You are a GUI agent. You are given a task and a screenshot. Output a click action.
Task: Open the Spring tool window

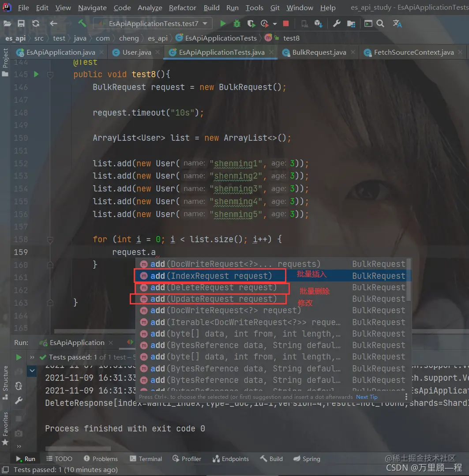(x=307, y=459)
